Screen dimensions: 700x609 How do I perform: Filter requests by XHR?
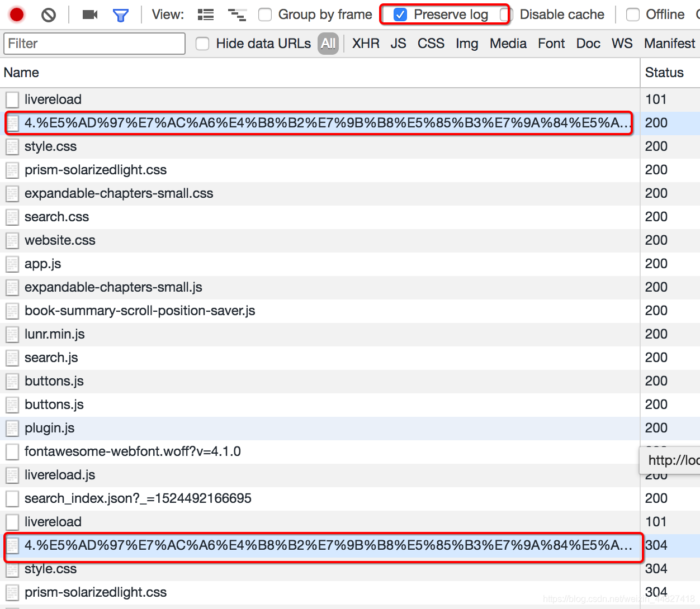(366, 44)
